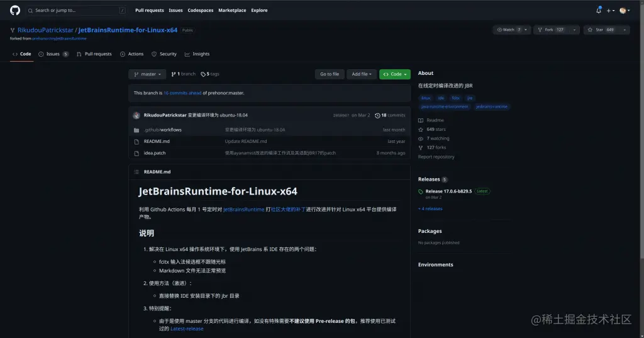Switch to the Actions tab
The width and height of the screenshot is (644, 338).
tap(132, 54)
